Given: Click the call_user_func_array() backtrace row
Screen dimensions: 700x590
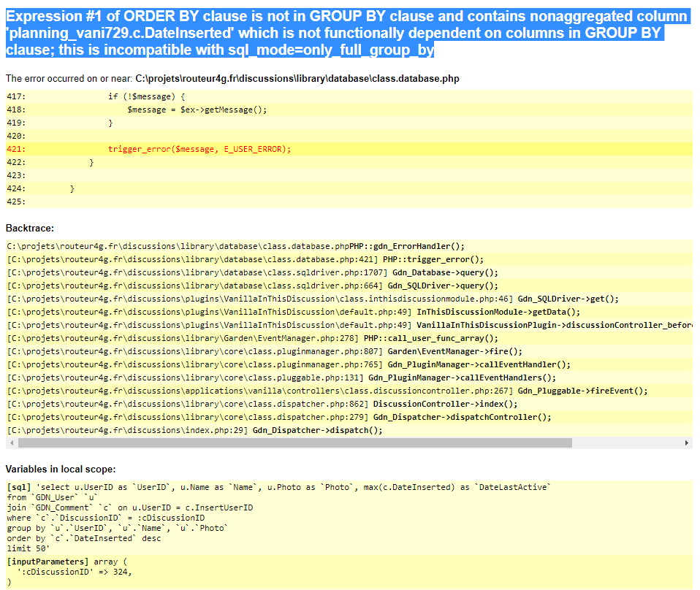Looking at the screenshot, I should click(x=349, y=338).
